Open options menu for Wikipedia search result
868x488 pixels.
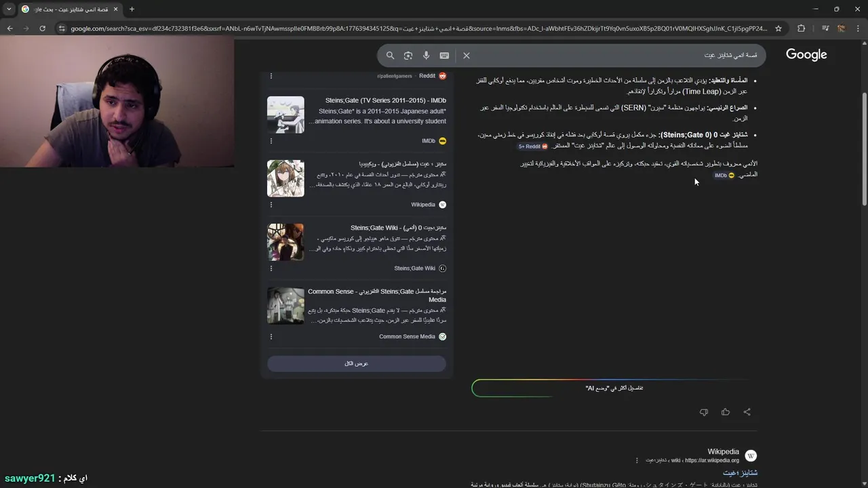[x=637, y=460]
